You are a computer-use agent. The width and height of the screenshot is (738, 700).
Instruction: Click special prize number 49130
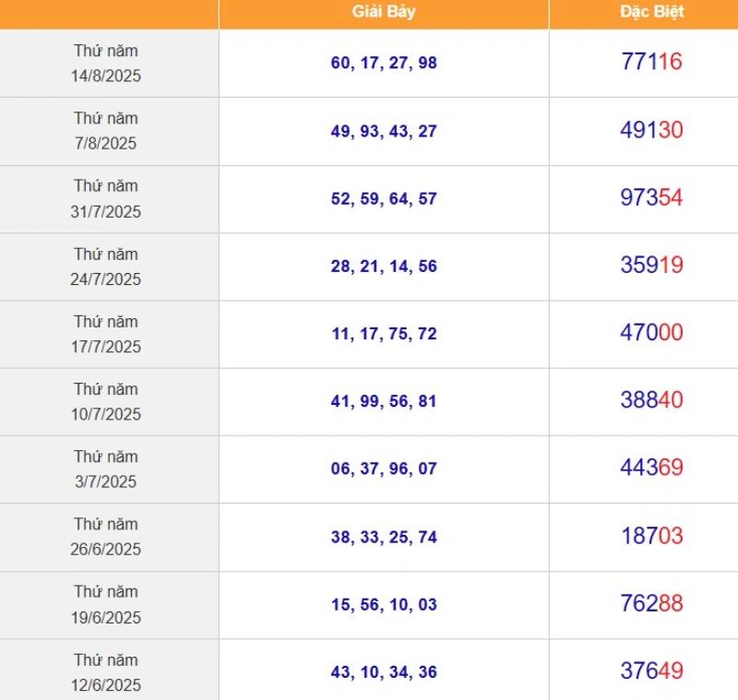point(651,130)
